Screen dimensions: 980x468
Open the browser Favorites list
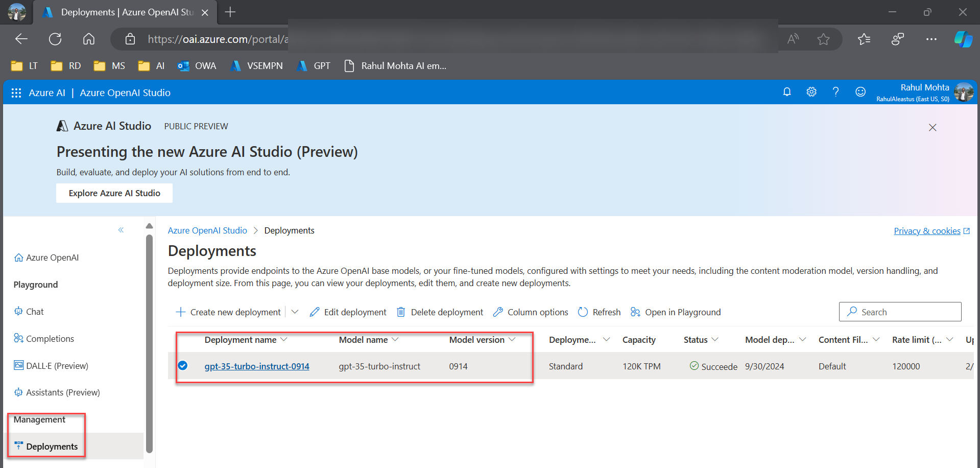864,39
